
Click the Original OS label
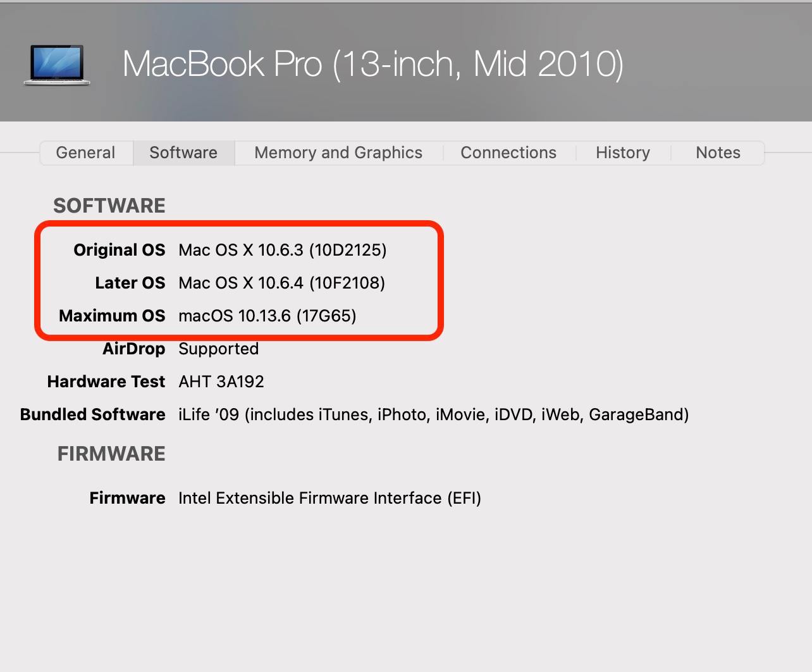pyautogui.click(x=120, y=250)
